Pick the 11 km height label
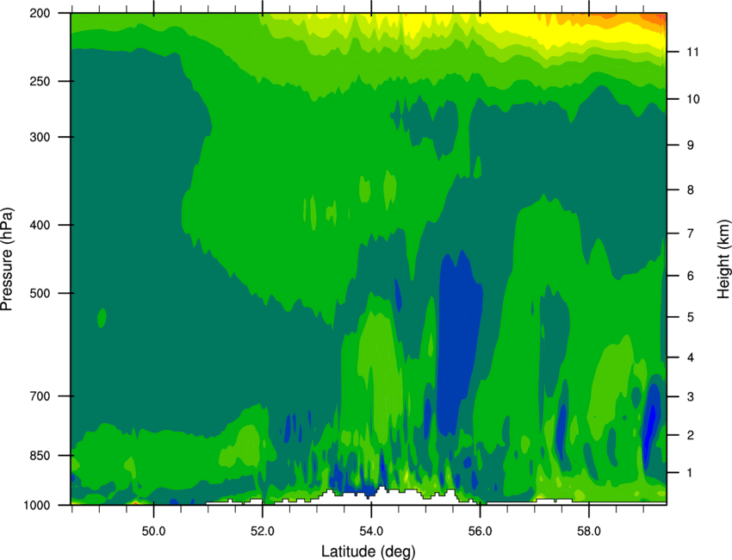Viewport: 732px width, 560px height. (692, 52)
